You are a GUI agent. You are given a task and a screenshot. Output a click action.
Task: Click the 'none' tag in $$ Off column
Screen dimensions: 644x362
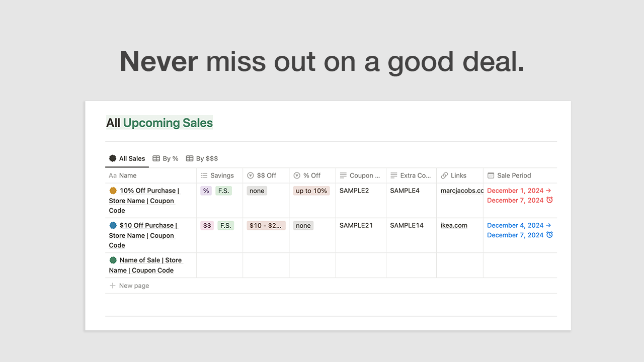click(257, 191)
